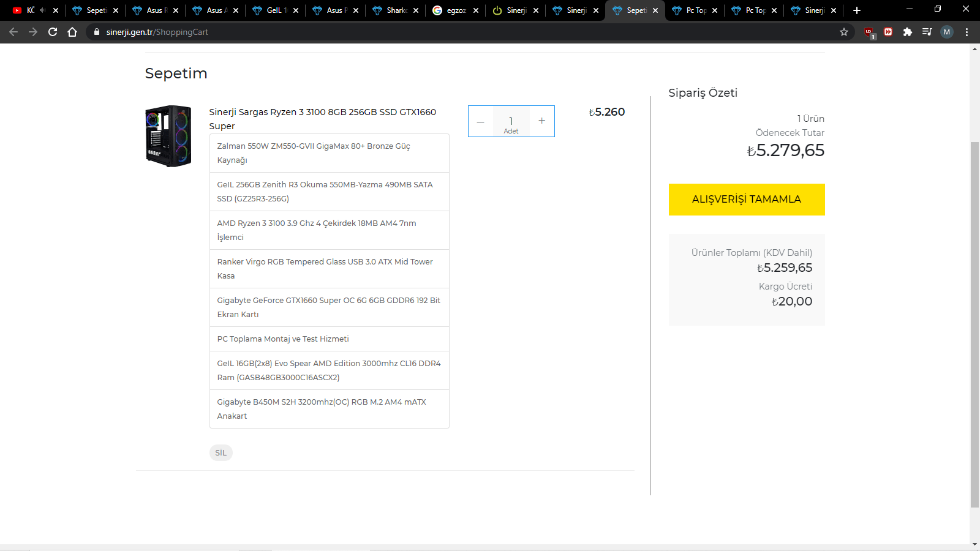Screen dimensions: 980x551
Task: Open a new browser tab
Action: 857,10
